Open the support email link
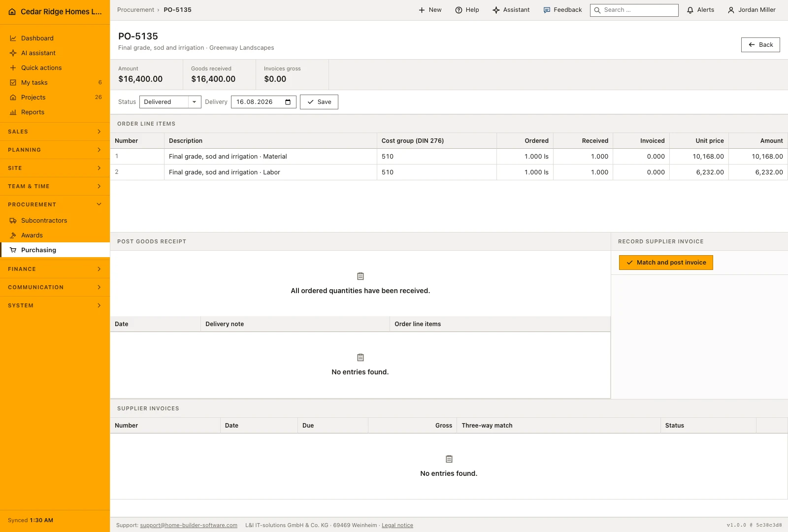Screen dimensions: 788x532 pos(189,525)
